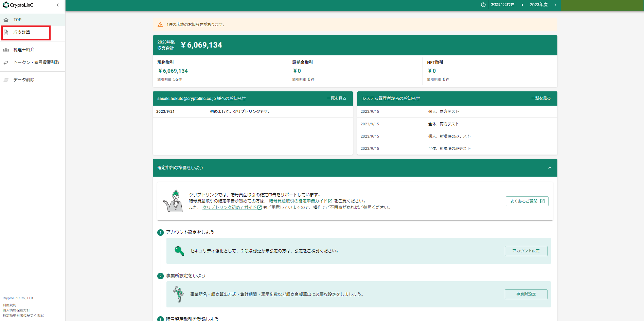Image resolution: width=644 pixels, height=321 pixels.
Task: View all user notices 一覧を見る
Action: coord(337,99)
